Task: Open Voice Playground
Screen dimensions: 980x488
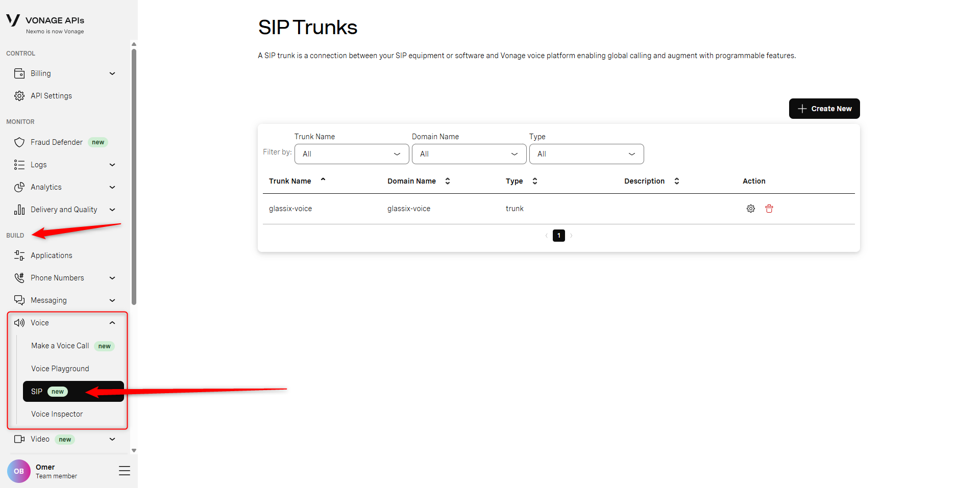Action: [x=60, y=369]
